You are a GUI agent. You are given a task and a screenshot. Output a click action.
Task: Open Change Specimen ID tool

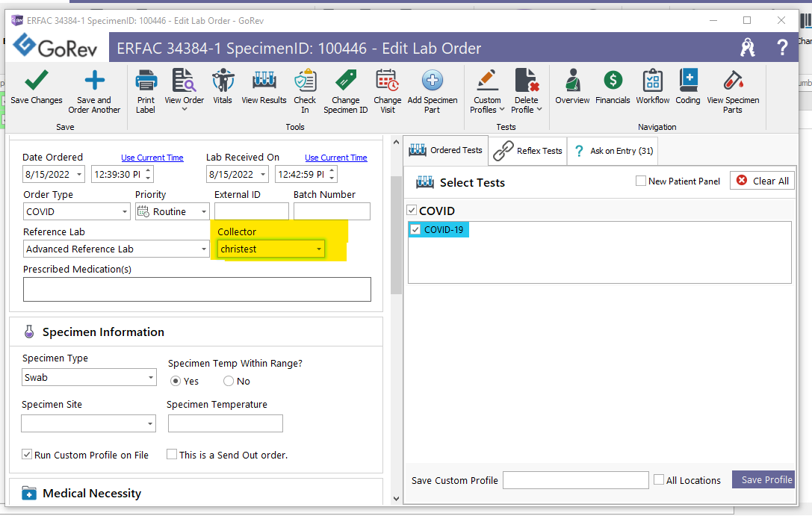point(345,90)
